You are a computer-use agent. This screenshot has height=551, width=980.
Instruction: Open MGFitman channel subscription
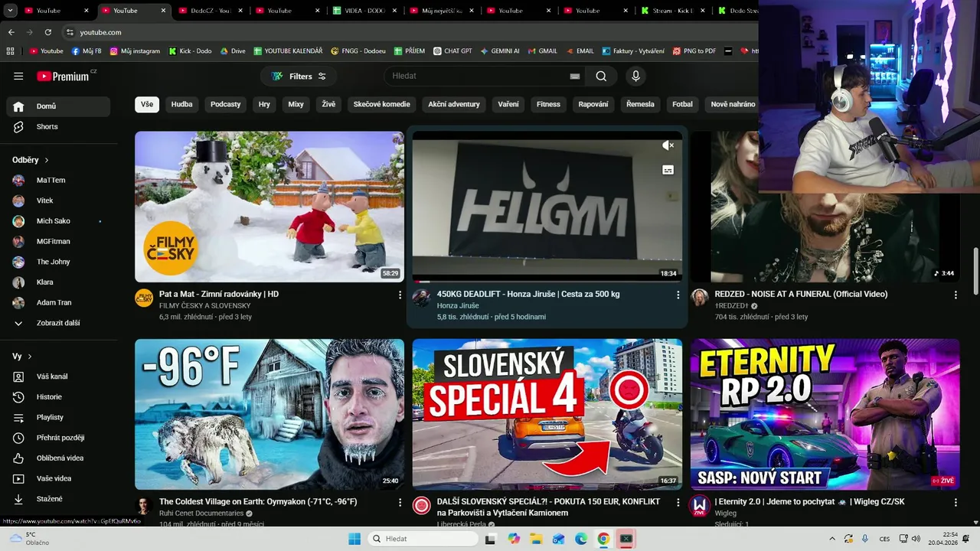pos(58,241)
